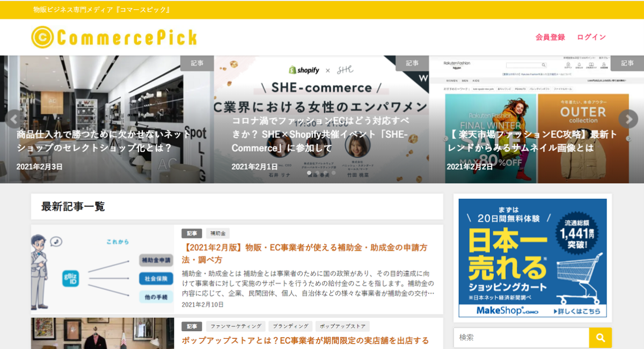
Task: Open 会員登録 link in header
Action: 550,37
